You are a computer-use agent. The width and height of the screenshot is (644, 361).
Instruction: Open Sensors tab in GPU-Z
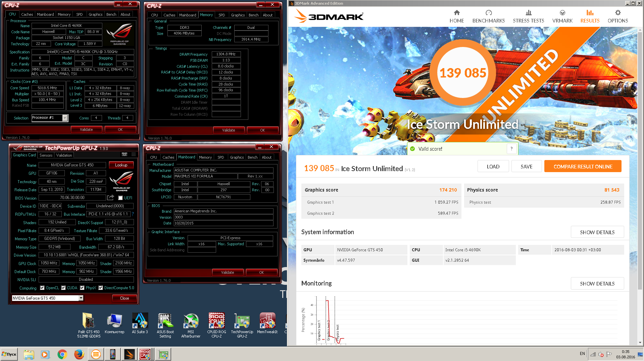[x=46, y=155]
